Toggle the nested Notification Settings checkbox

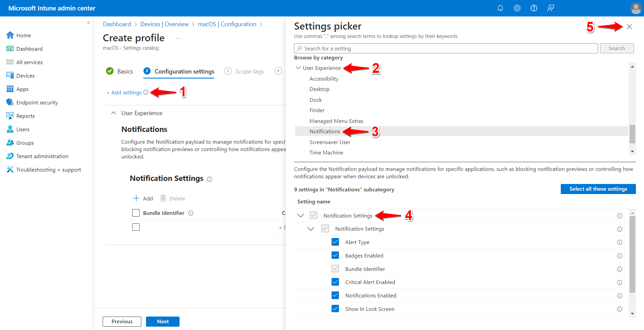pyautogui.click(x=325, y=229)
